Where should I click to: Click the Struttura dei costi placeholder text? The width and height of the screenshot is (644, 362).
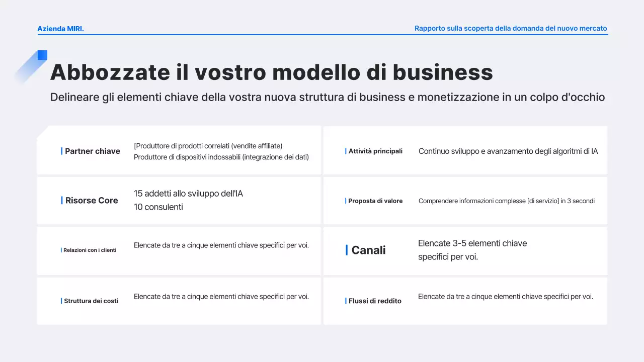click(x=221, y=297)
